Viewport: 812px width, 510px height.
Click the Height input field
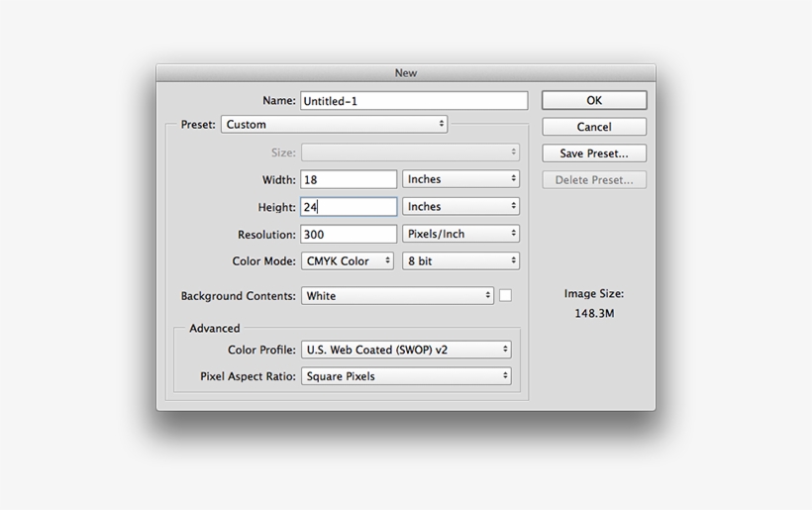[x=349, y=207]
